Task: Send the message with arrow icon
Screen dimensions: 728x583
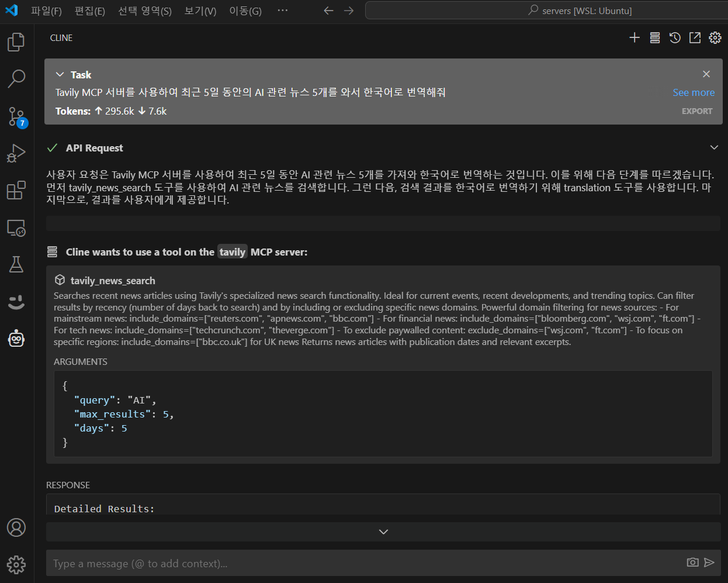Action: 709,563
